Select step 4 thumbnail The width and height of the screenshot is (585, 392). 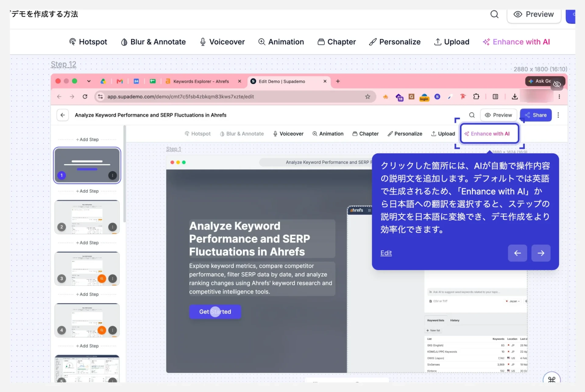click(87, 320)
